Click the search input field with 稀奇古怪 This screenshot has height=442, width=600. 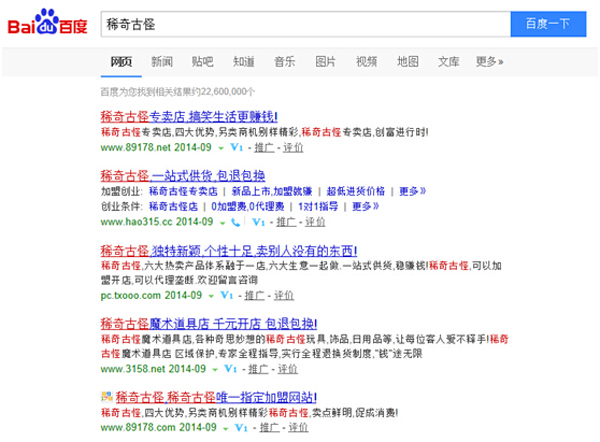coord(305,24)
